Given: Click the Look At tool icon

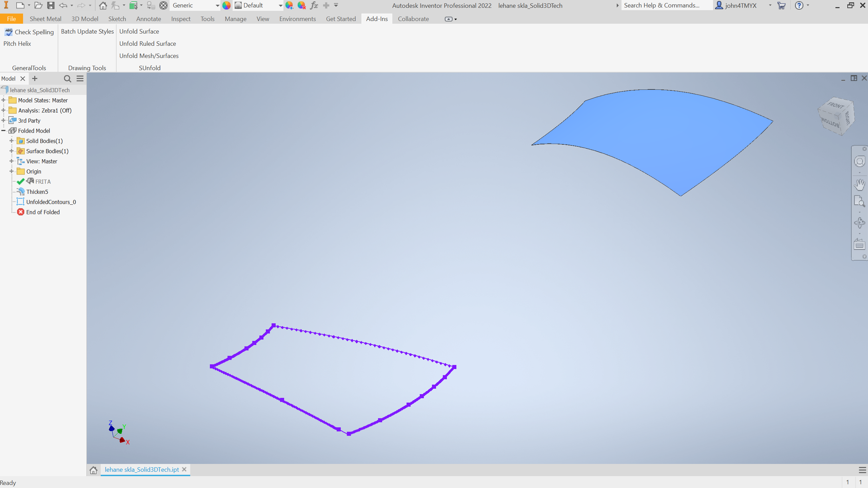Looking at the screenshot, I should 859,244.
